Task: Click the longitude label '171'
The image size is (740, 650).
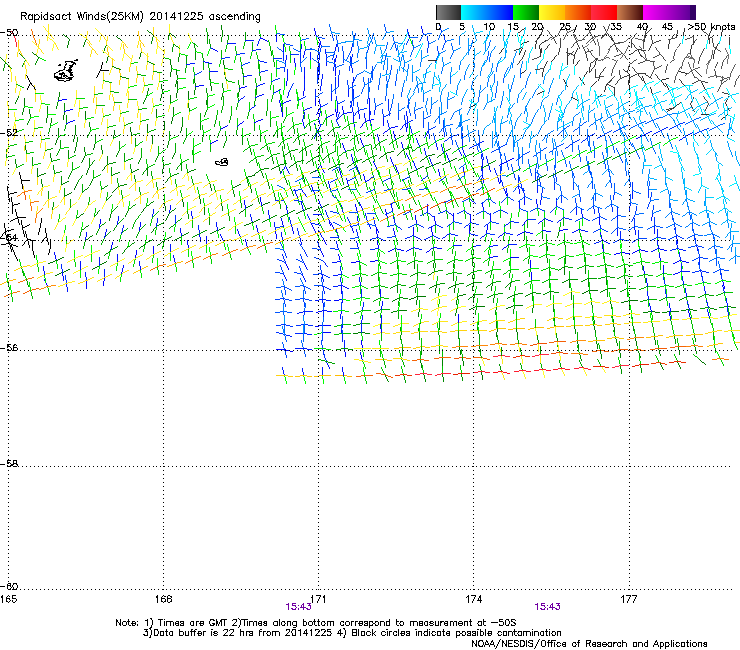Action: coord(318,599)
